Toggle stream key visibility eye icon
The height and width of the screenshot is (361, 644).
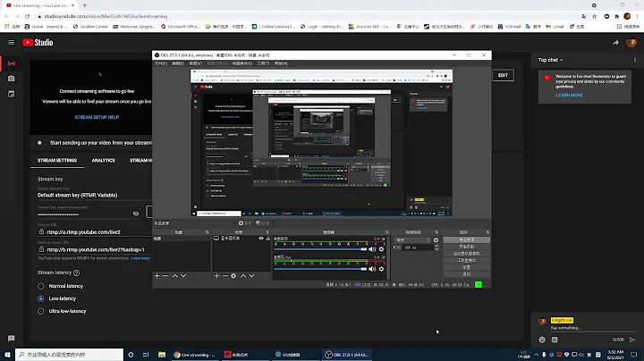[x=136, y=214]
